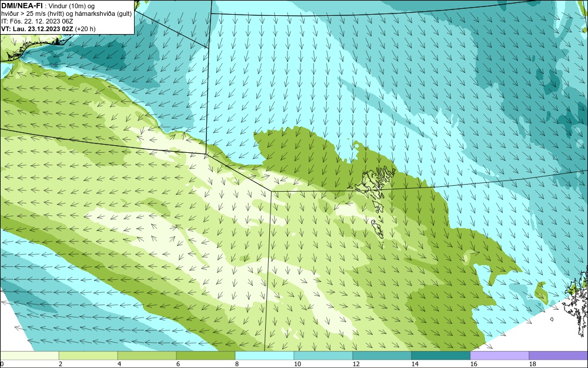Screen dimensions: 588x368
Task: Click the 0–2 m/s palest legend swatch
Action: 29,356
